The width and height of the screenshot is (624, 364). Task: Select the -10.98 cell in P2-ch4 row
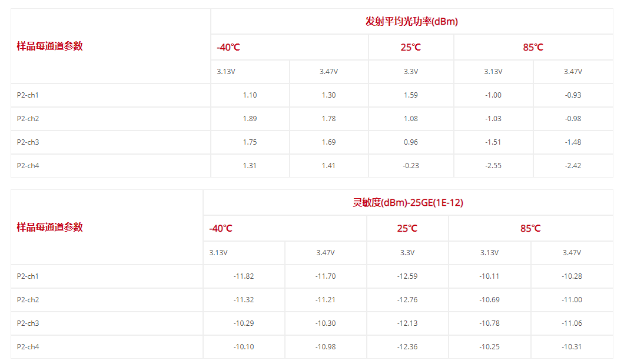[326, 347]
